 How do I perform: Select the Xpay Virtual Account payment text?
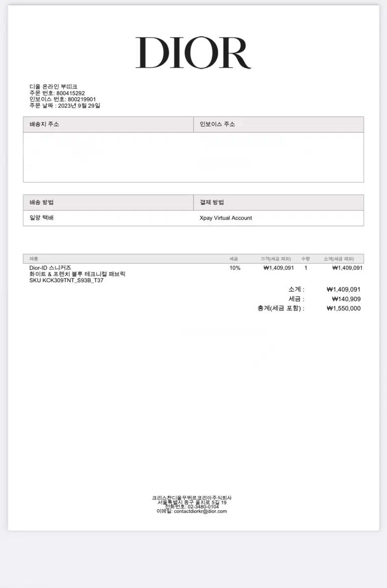tap(226, 218)
